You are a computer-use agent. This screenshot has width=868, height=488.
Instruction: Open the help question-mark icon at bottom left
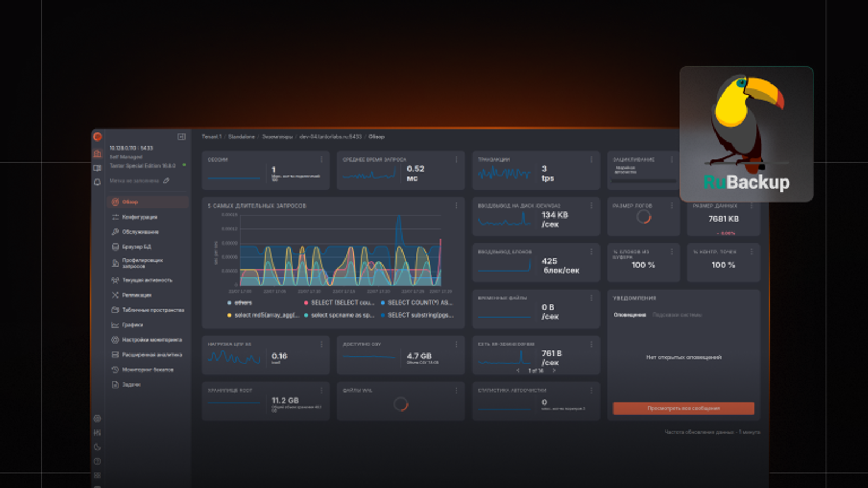[x=98, y=461]
